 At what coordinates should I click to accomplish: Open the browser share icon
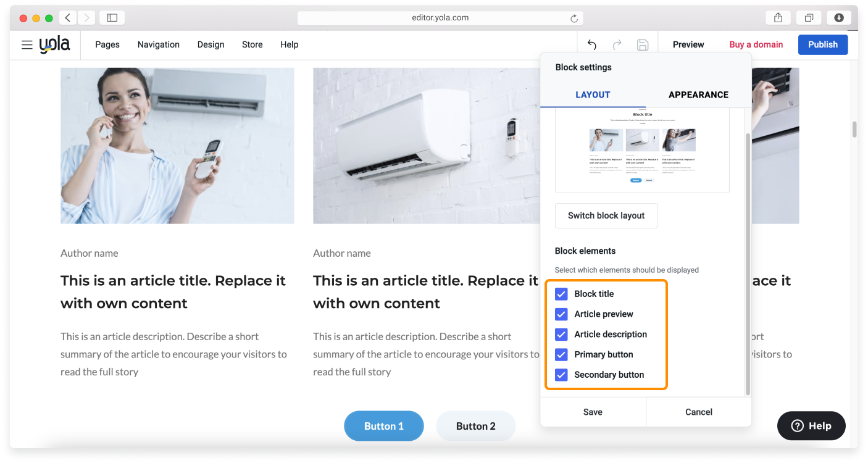point(778,18)
